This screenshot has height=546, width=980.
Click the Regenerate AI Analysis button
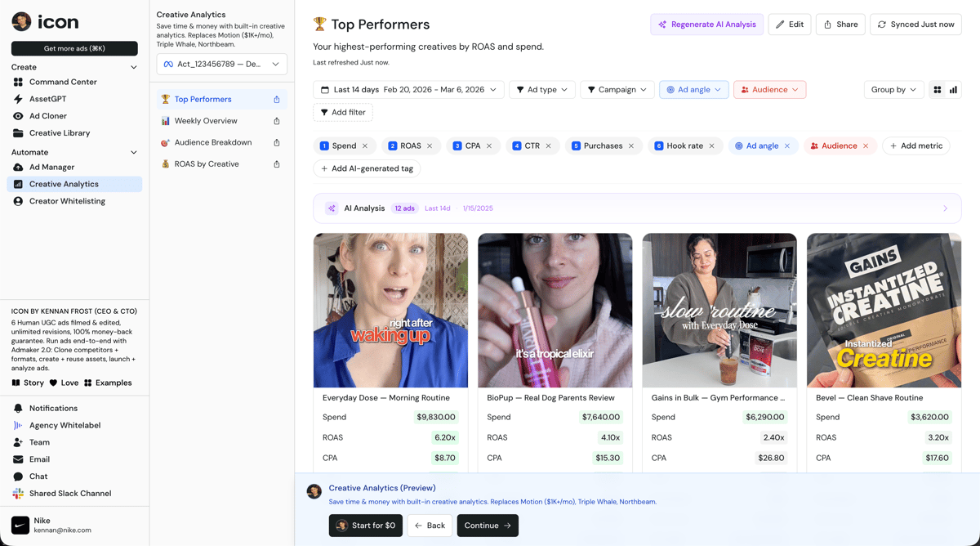pos(706,25)
